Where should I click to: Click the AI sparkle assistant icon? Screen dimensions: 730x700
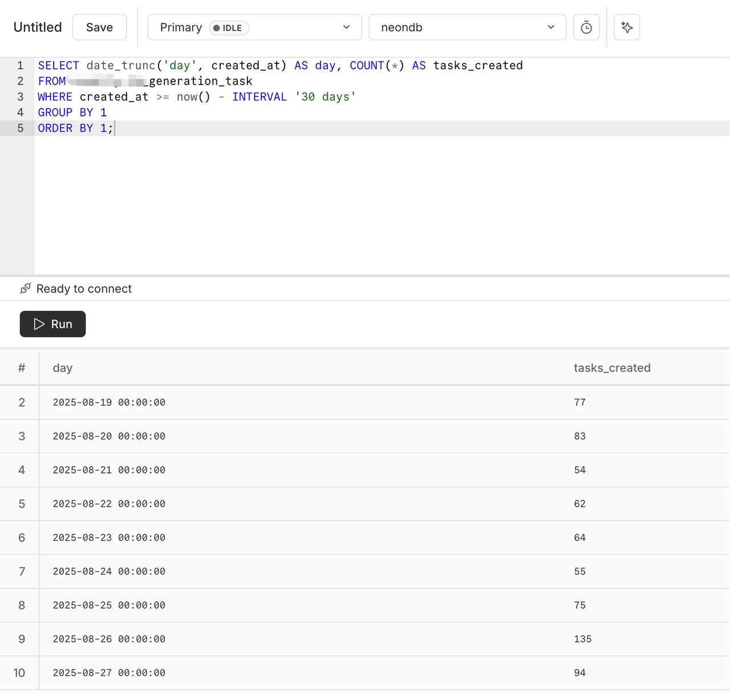(x=627, y=27)
